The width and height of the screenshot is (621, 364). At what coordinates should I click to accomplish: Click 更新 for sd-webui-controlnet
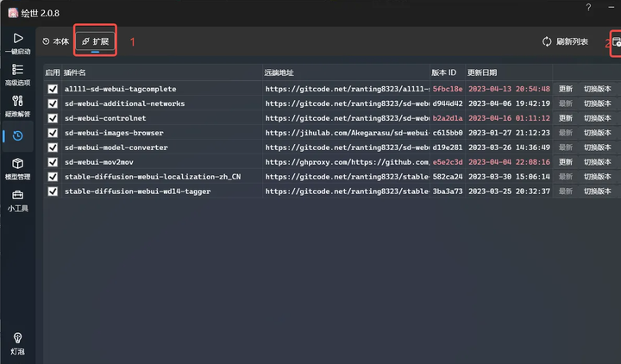[x=566, y=118]
